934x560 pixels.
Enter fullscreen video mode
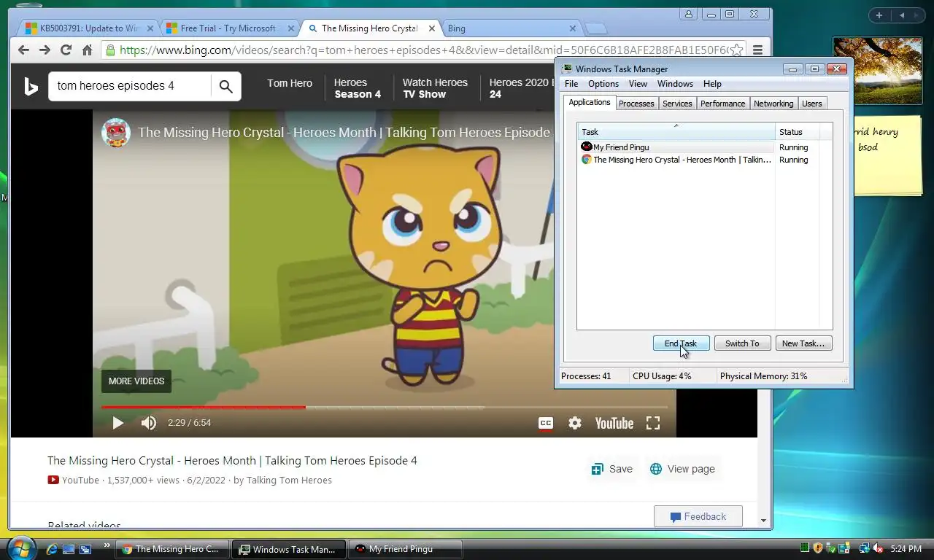click(653, 423)
